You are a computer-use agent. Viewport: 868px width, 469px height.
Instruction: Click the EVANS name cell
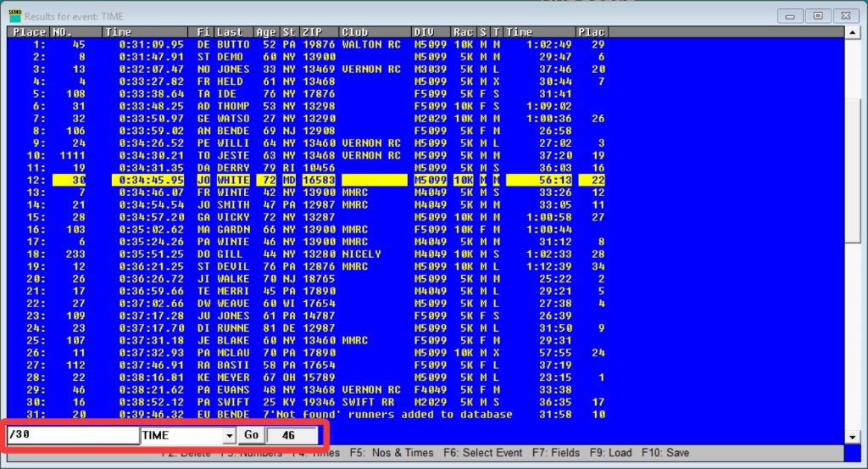[233, 390]
